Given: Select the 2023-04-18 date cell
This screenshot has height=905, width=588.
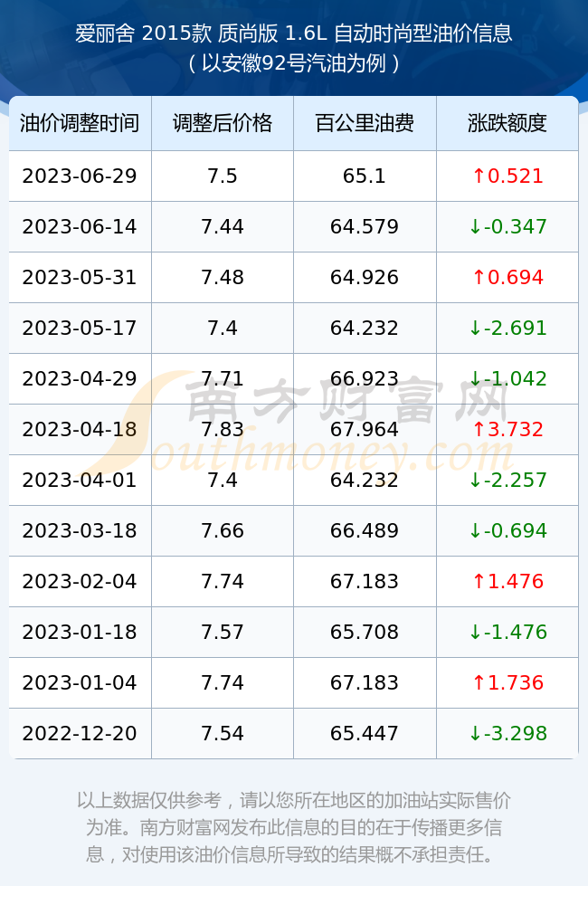Looking at the screenshot, I should coord(80,429).
